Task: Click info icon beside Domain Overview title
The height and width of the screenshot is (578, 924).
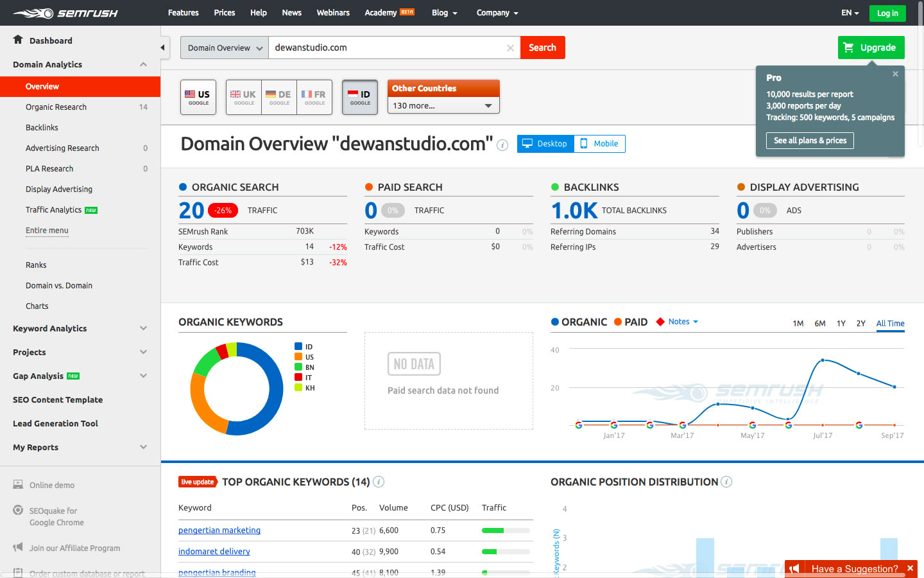Action: coord(503,145)
